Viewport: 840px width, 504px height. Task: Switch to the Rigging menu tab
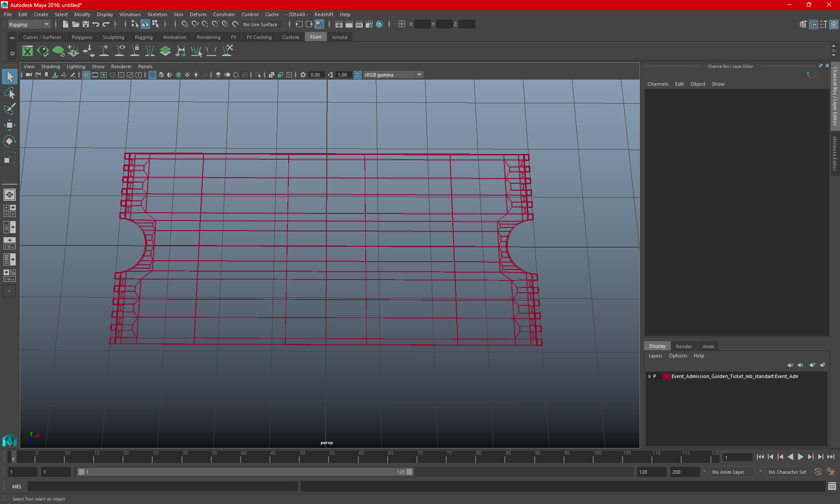[x=143, y=37]
